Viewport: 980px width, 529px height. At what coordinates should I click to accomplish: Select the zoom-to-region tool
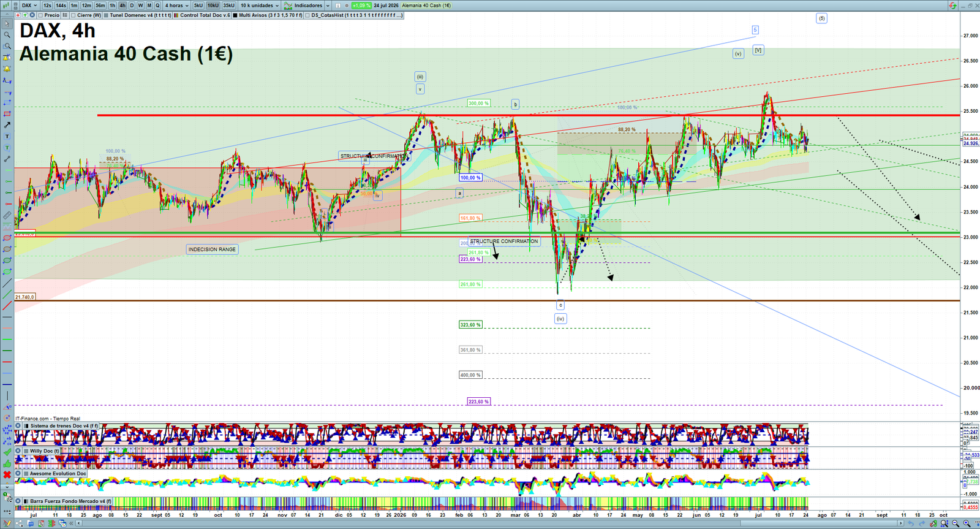pyautogui.click(x=7, y=46)
